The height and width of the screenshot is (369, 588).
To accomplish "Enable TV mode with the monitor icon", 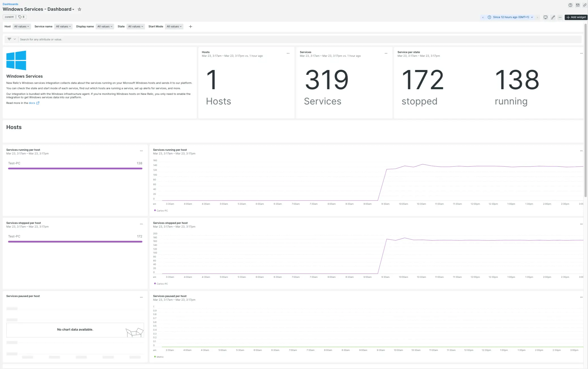I will (546, 17).
